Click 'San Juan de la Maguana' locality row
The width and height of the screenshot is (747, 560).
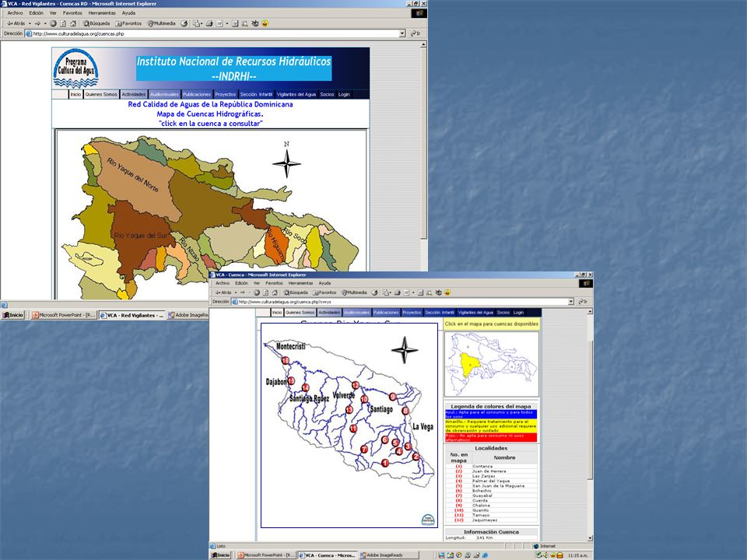click(x=491, y=485)
